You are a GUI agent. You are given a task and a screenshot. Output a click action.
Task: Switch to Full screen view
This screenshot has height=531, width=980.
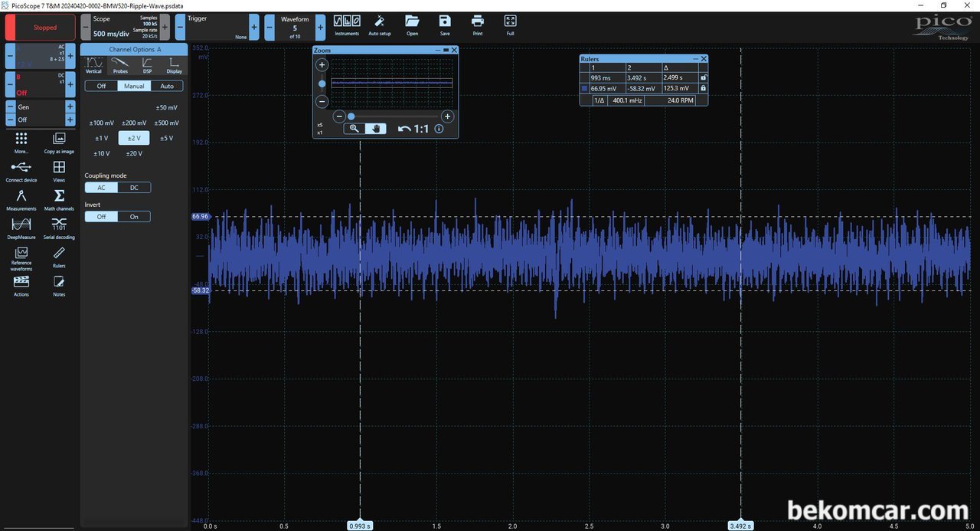coord(511,25)
